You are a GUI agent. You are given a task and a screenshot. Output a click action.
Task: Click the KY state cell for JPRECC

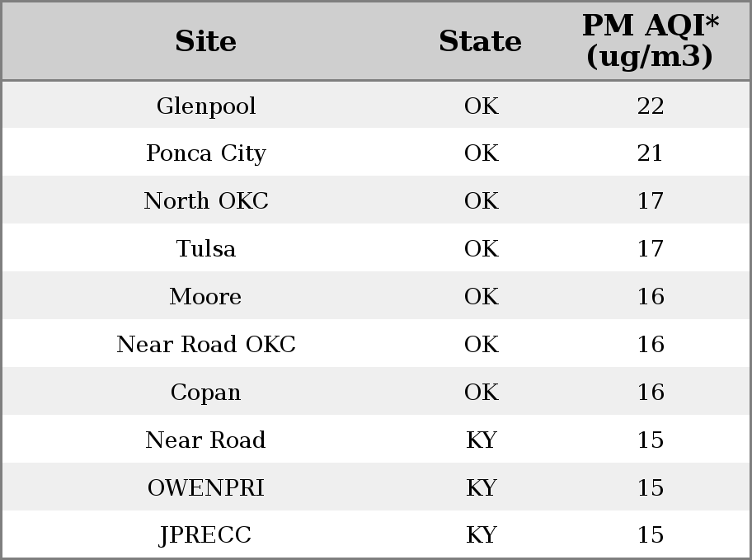point(482,535)
